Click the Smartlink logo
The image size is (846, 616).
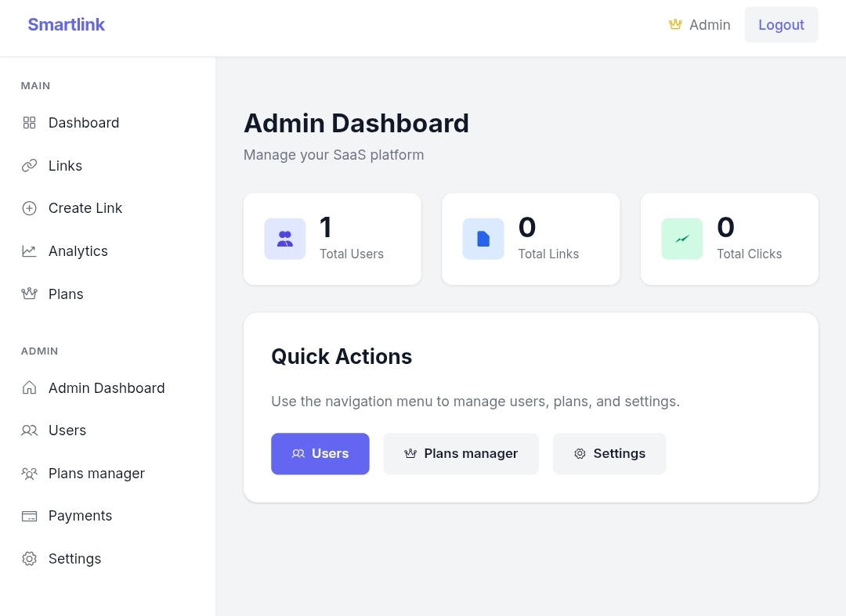(x=66, y=24)
